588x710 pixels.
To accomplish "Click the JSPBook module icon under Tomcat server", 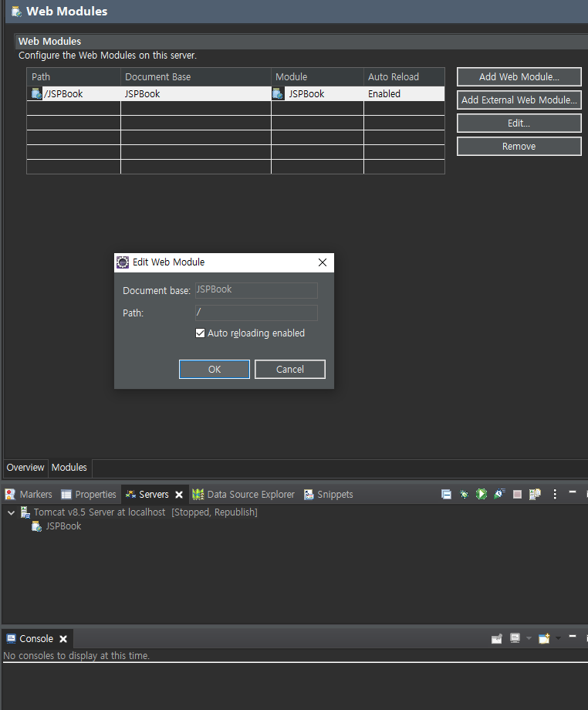I will pos(36,526).
